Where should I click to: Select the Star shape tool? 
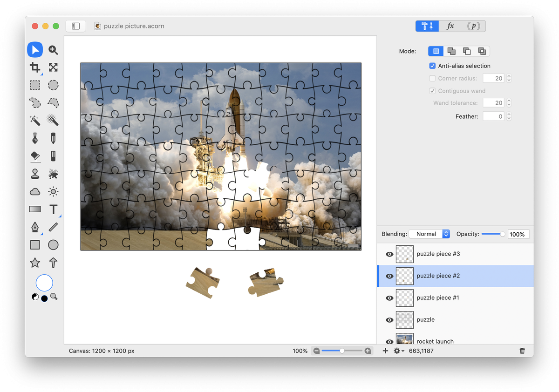[x=35, y=263]
